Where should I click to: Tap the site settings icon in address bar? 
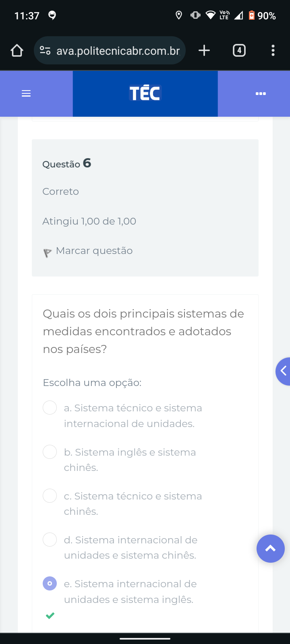pos(45,50)
